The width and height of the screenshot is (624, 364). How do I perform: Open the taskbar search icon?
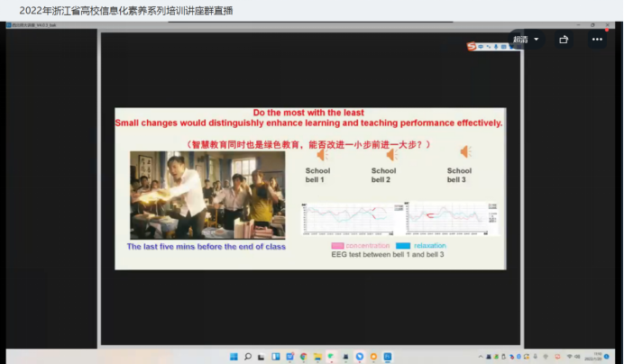pyautogui.click(x=248, y=357)
